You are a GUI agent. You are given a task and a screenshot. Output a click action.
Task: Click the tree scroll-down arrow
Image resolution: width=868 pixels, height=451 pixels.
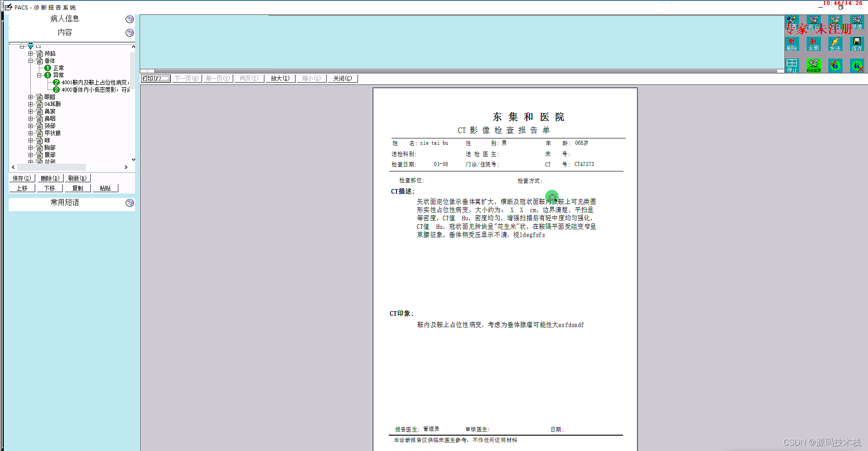pyautogui.click(x=133, y=160)
